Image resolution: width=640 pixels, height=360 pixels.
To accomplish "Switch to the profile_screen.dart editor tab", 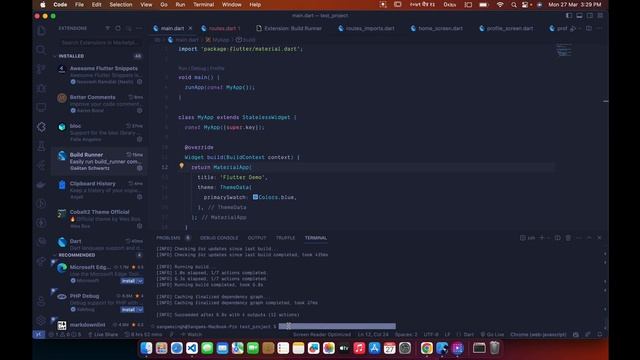I will click(x=507, y=28).
